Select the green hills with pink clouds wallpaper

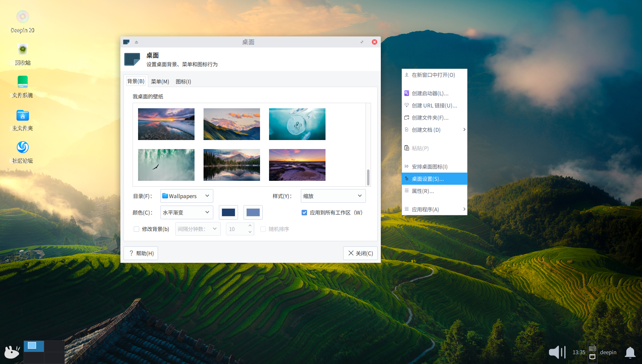coord(232,124)
